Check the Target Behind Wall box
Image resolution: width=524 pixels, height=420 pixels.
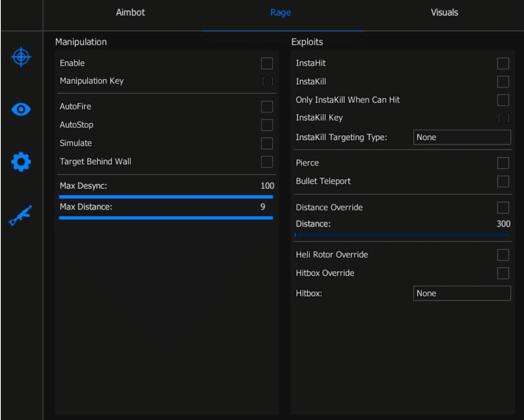tap(267, 162)
